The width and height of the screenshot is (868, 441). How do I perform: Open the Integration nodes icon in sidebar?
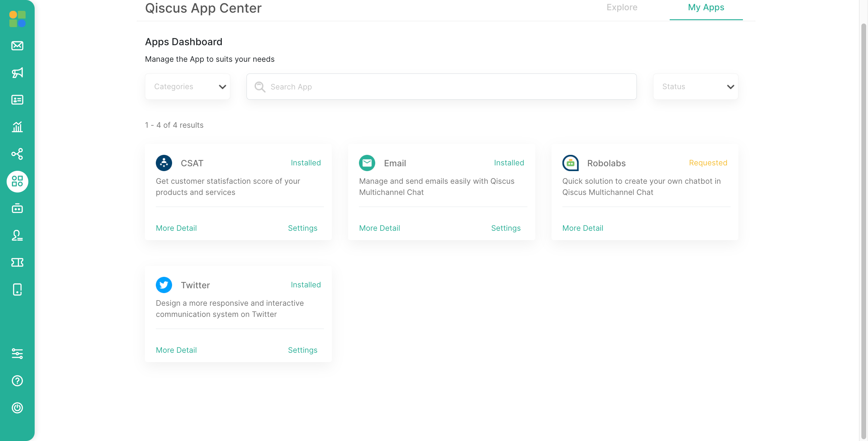[17, 154]
